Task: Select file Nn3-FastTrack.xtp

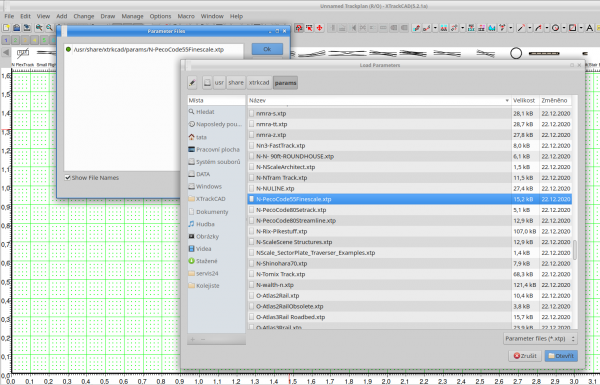Action: [x=409, y=145]
